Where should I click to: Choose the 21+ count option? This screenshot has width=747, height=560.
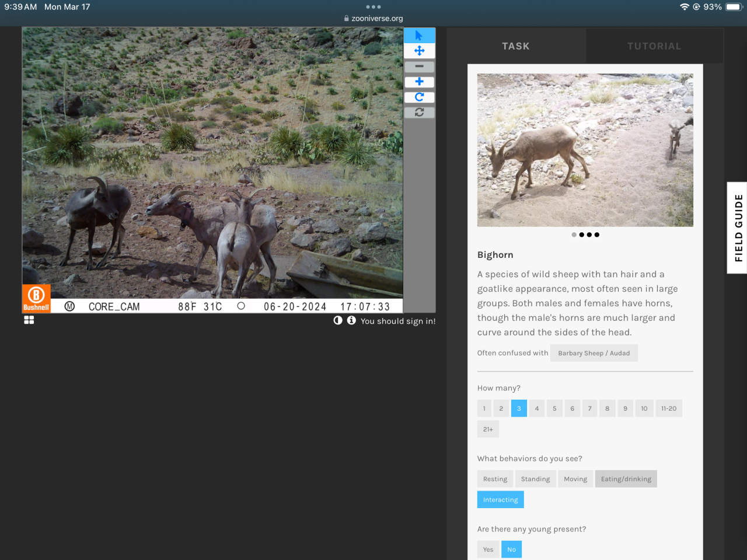pos(488,429)
